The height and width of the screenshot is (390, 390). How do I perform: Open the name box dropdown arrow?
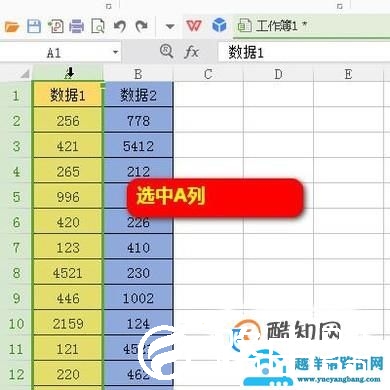pyautogui.click(x=115, y=52)
